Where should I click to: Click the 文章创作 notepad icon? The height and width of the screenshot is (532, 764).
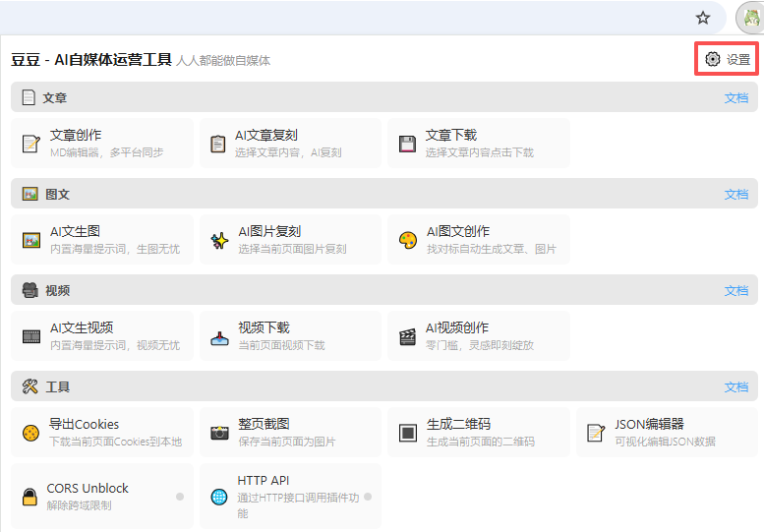pyautogui.click(x=31, y=144)
